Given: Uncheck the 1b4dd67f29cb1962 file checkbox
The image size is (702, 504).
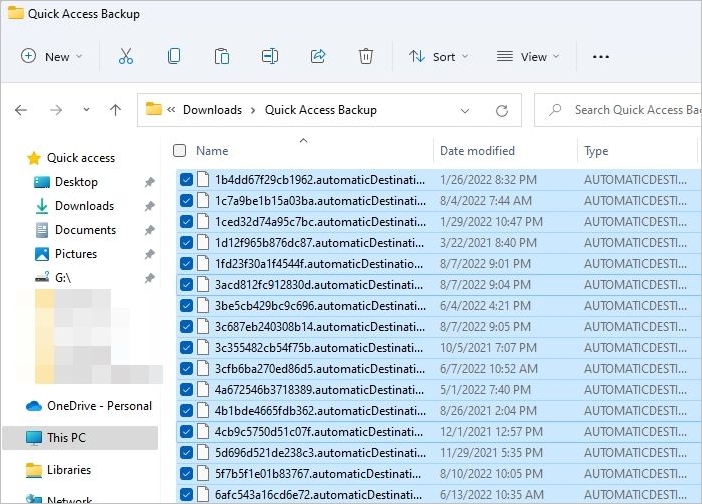Looking at the screenshot, I should (187, 180).
